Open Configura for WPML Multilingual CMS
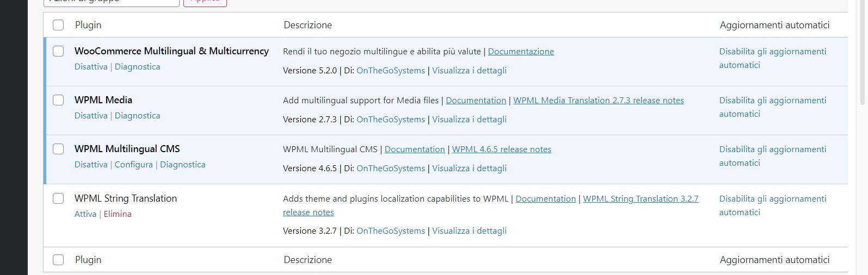Screen dimensions: 868x275 [133, 164]
